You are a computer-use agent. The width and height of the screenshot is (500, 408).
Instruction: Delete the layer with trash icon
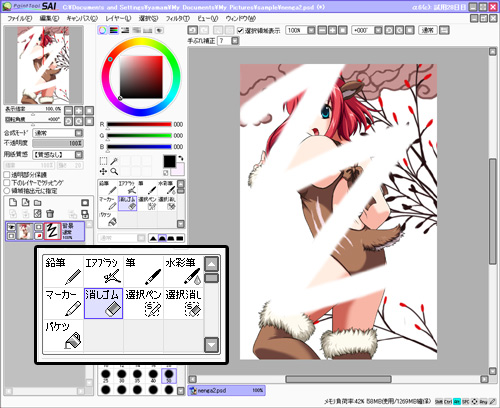coord(50,214)
